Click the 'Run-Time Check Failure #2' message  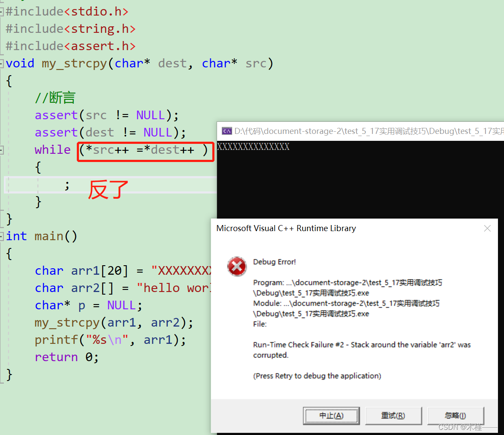pyautogui.click(x=362, y=350)
